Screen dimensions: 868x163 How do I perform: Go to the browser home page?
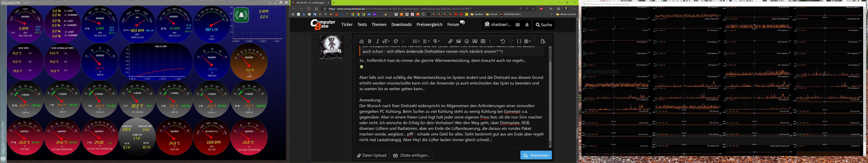316,9
